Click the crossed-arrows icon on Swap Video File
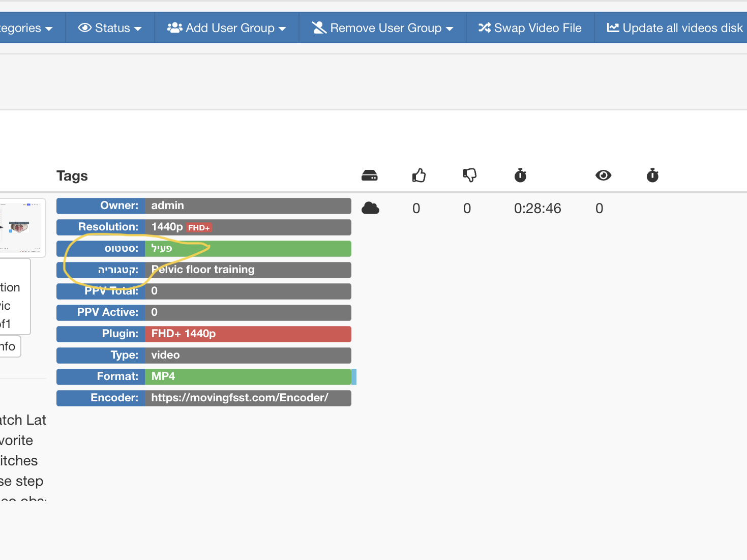 pyautogui.click(x=484, y=28)
